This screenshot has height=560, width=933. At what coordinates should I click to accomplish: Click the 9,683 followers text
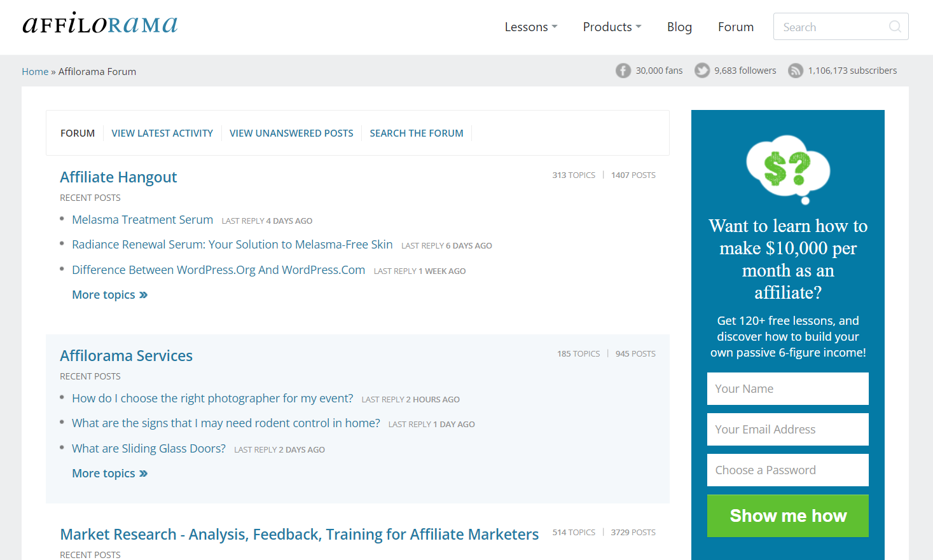[745, 71]
